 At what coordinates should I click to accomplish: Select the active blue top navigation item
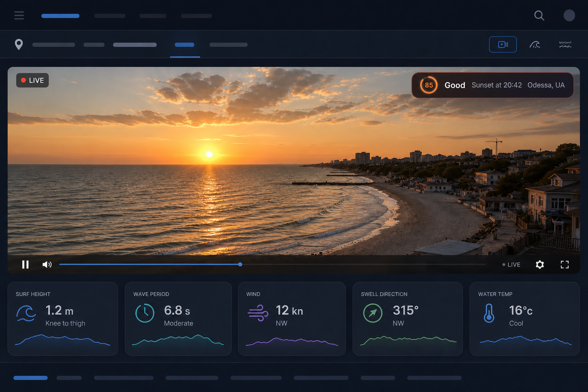pyautogui.click(x=60, y=16)
